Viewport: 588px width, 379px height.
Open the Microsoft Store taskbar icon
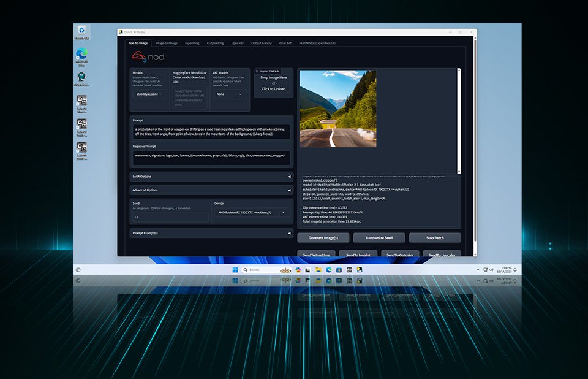pyautogui.click(x=338, y=270)
